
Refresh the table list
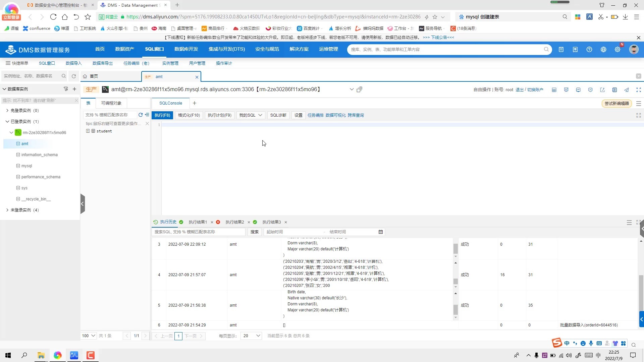(141, 115)
